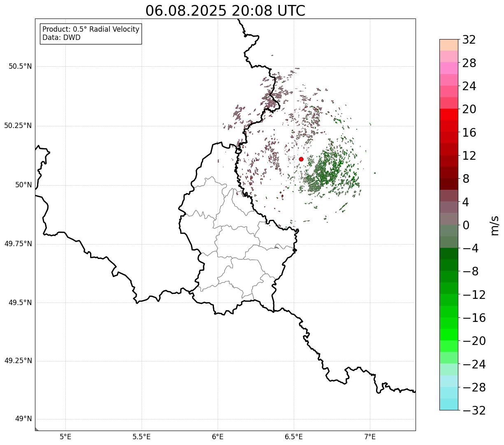Click the colorbar value −16
The width and height of the screenshot is (504, 445).
(474, 318)
